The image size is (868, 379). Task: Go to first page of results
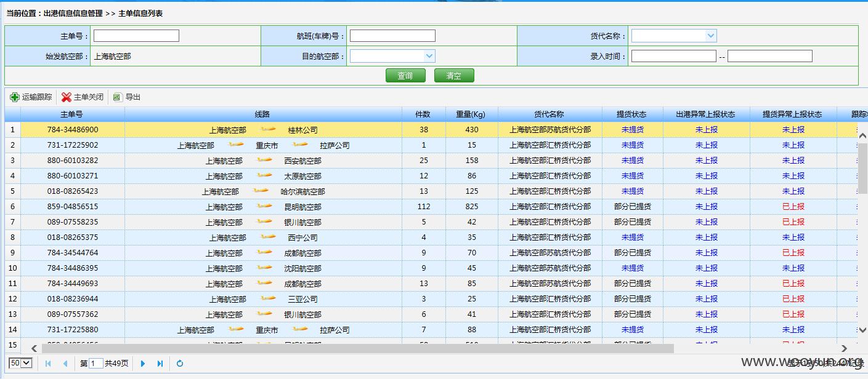tap(48, 364)
